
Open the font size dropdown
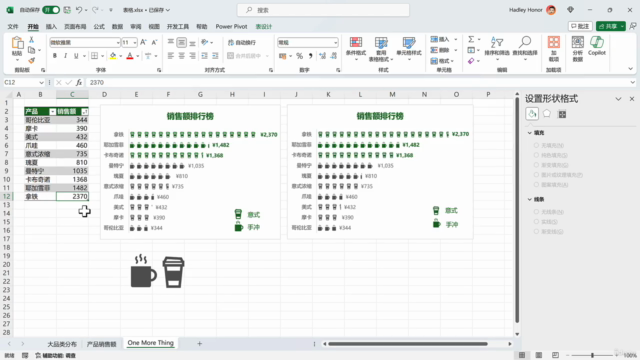coord(135,42)
